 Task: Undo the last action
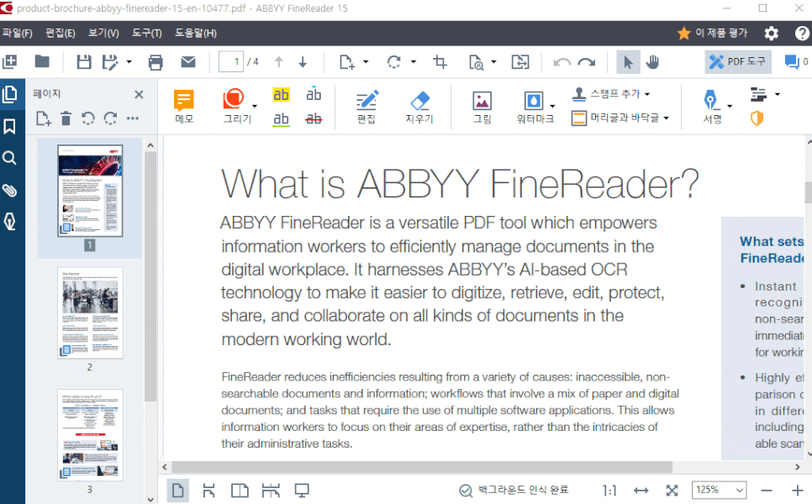coord(562,63)
